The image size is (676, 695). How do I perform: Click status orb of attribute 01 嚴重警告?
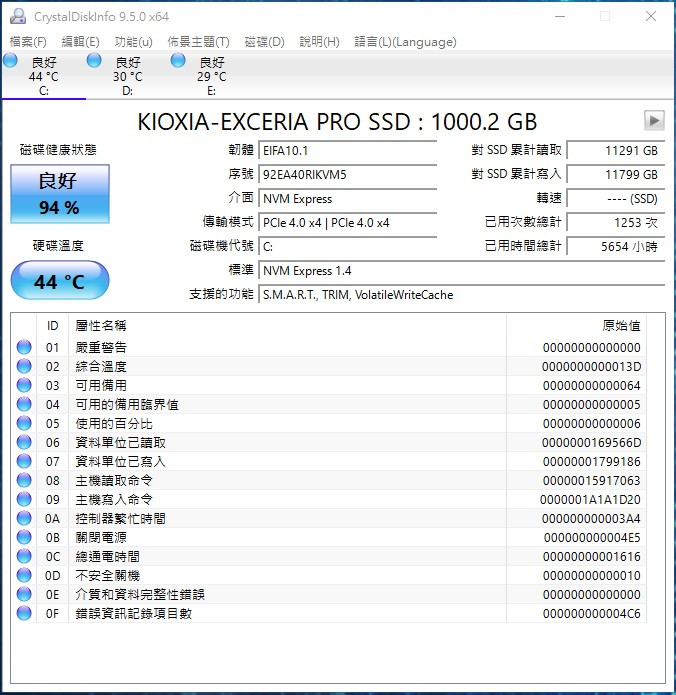pos(24,347)
